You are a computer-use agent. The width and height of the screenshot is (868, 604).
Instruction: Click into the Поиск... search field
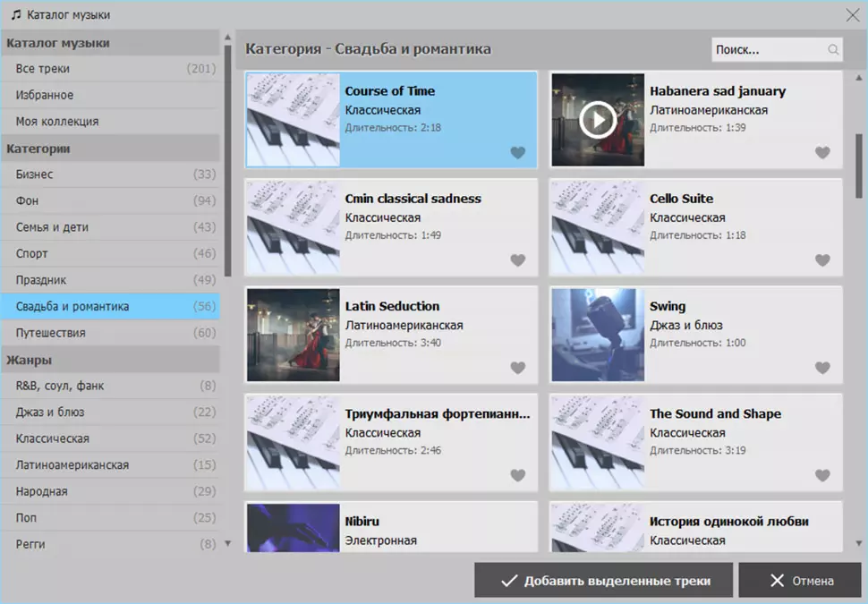[777, 50]
